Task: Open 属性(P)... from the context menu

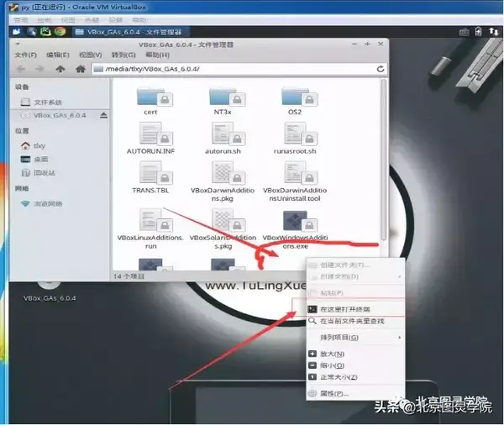Action: [x=355, y=393]
